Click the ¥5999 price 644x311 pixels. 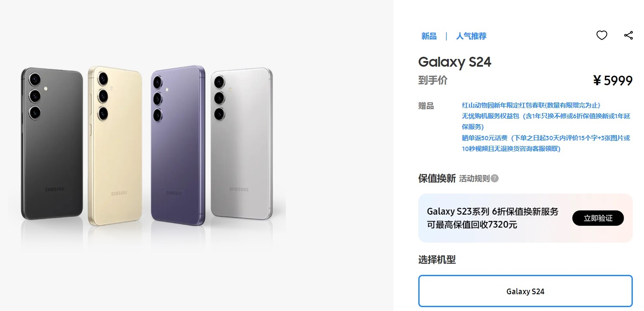coord(613,80)
